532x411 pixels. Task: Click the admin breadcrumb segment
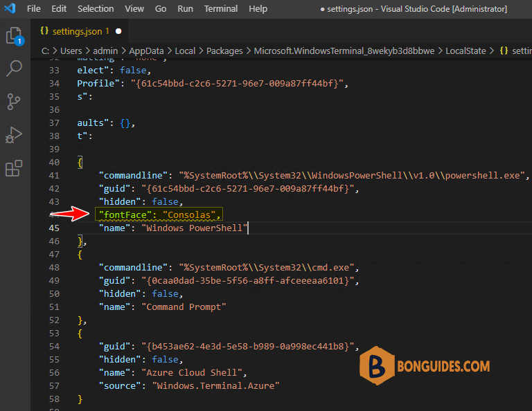(x=105, y=51)
